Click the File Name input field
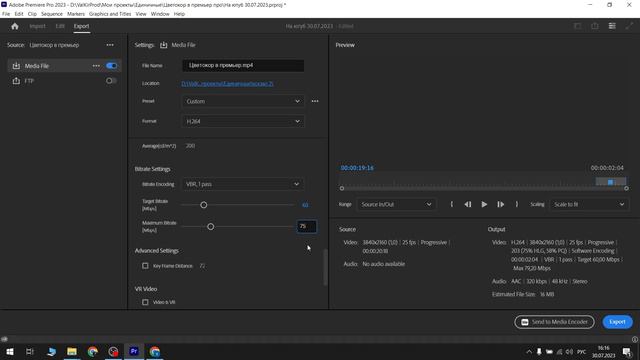The width and height of the screenshot is (640, 360). [243, 65]
